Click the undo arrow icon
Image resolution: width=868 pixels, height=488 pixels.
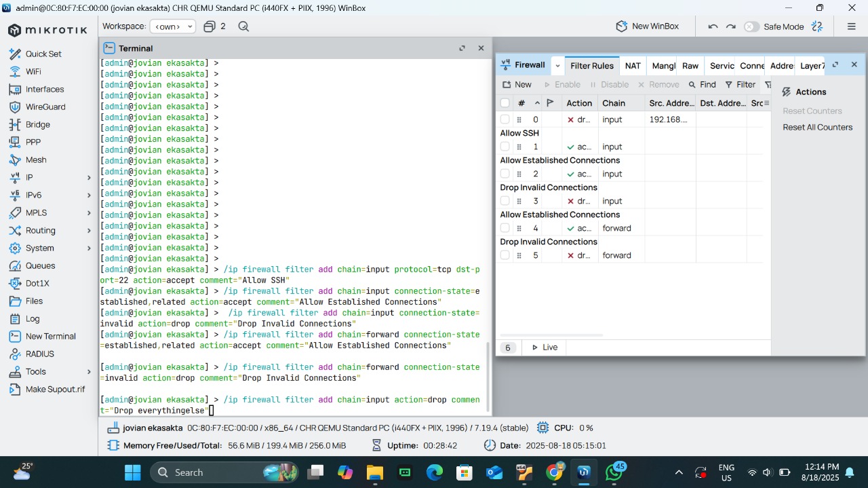pos(713,26)
